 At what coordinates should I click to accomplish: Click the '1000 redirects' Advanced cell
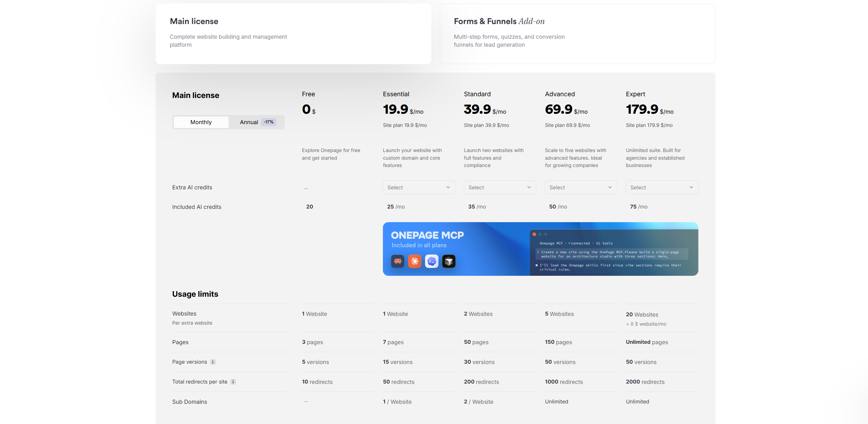[x=564, y=382]
